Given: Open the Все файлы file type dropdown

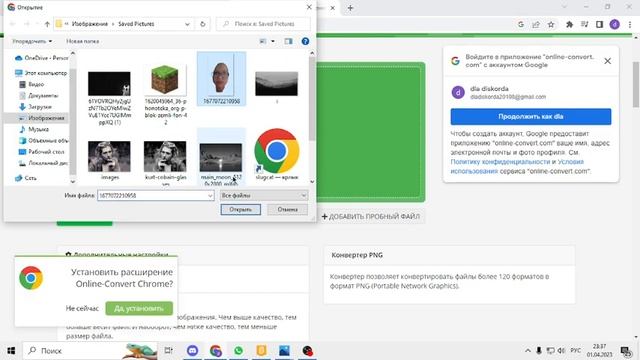Looking at the screenshot, I should (x=264, y=196).
